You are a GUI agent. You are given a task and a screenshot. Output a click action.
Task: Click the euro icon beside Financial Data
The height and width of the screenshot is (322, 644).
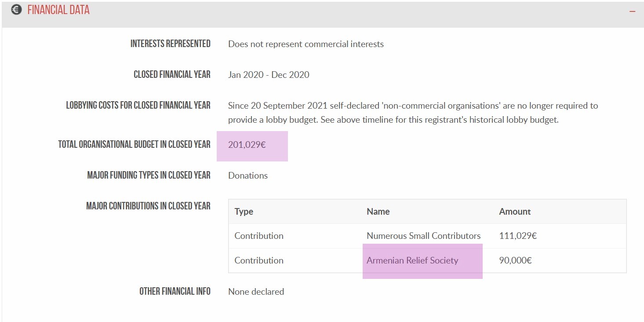click(16, 10)
